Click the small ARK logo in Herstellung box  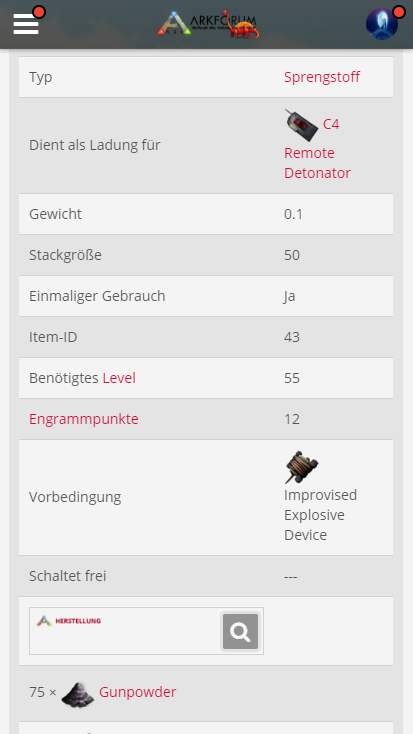(44, 621)
